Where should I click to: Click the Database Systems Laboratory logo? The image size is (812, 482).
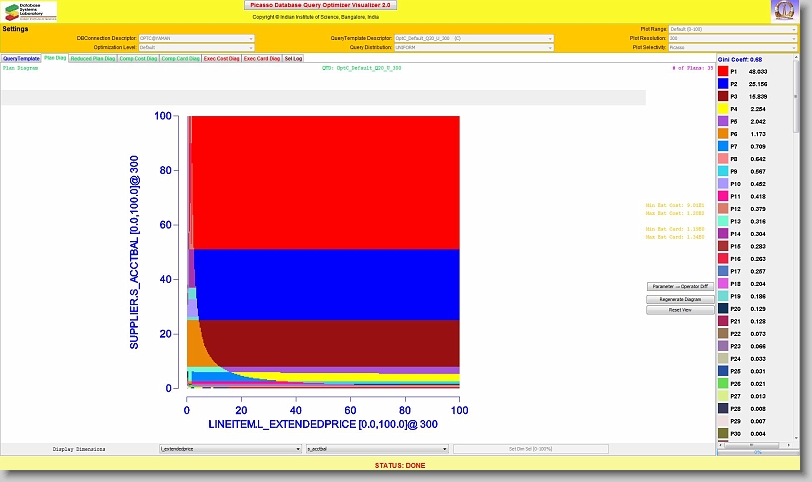click(29, 11)
